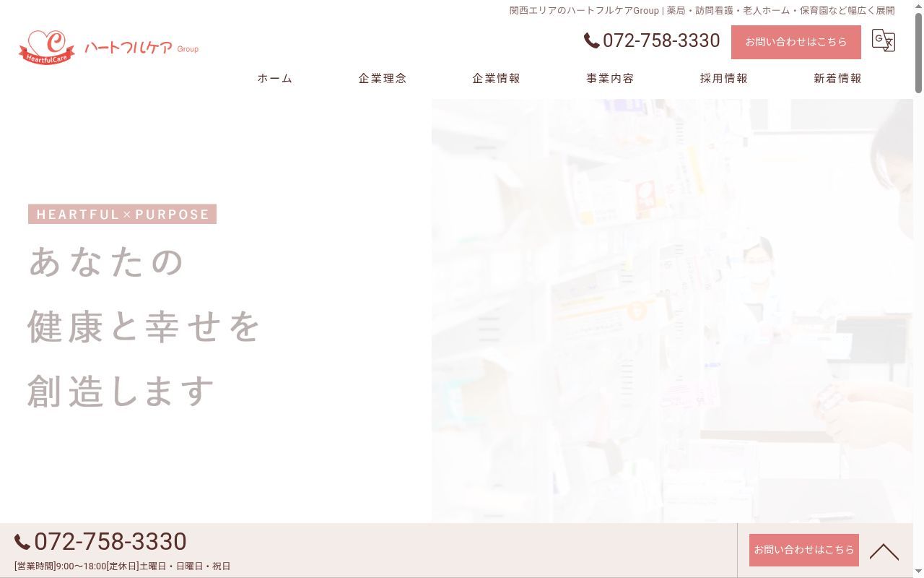Click the 創造します headline line
Screen dimensions: 924x578
coord(121,392)
